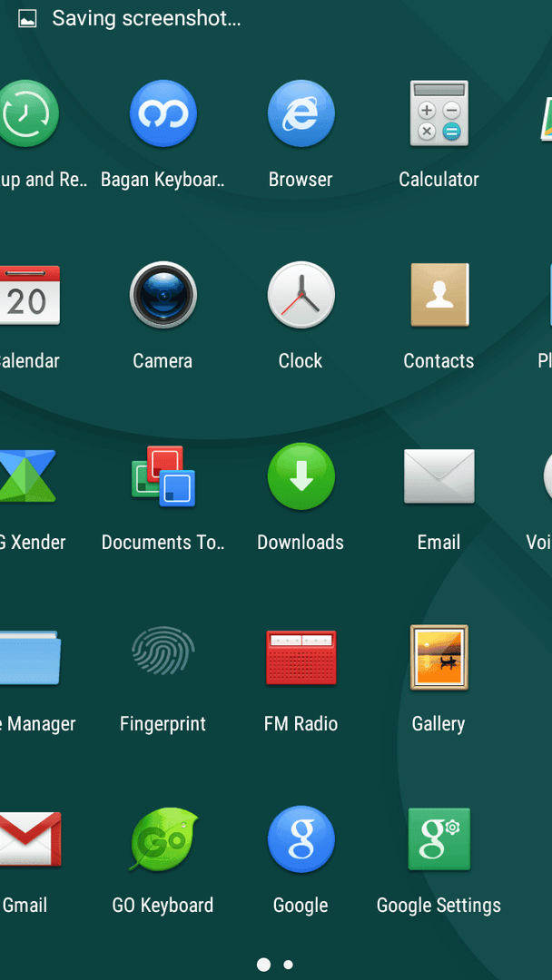Screen dimensions: 552x980
Task: Open the Google Settings app
Action: pos(439,838)
